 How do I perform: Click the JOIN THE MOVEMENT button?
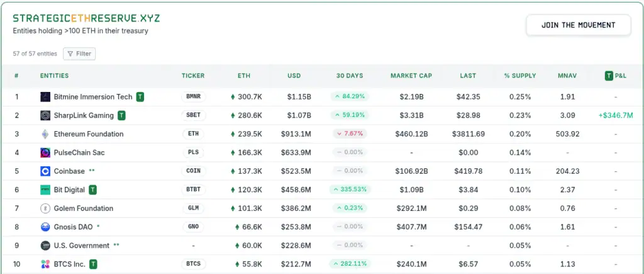pyautogui.click(x=579, y=25)
